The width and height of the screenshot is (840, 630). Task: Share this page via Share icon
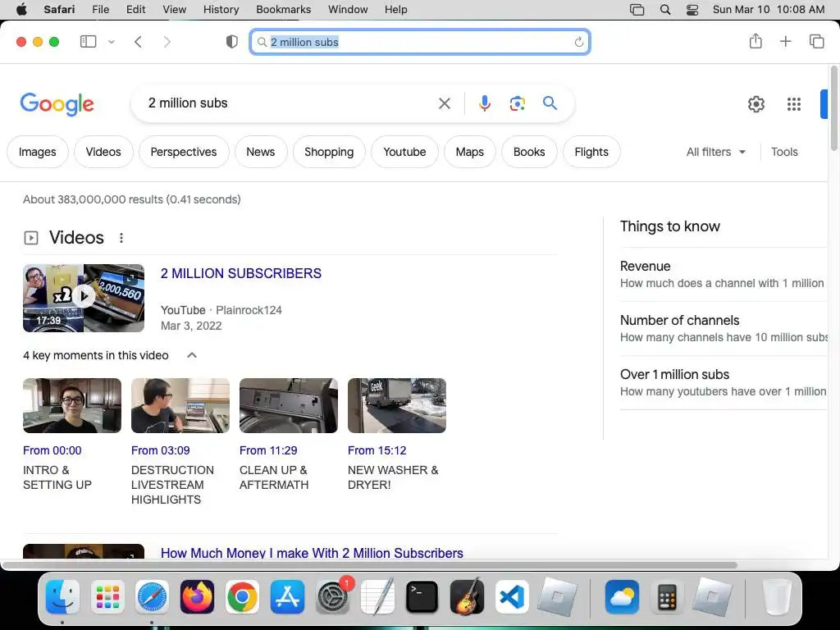[x=756, y=41]
